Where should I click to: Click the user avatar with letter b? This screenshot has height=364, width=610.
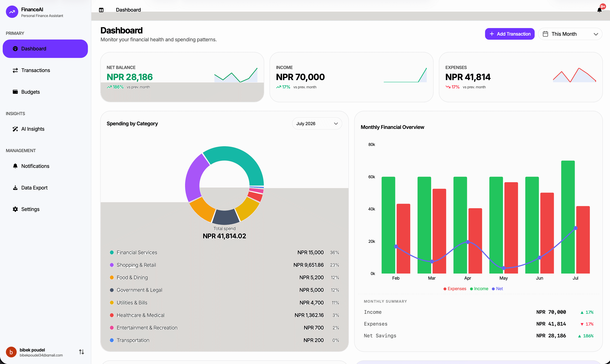(x=11, y=352)
